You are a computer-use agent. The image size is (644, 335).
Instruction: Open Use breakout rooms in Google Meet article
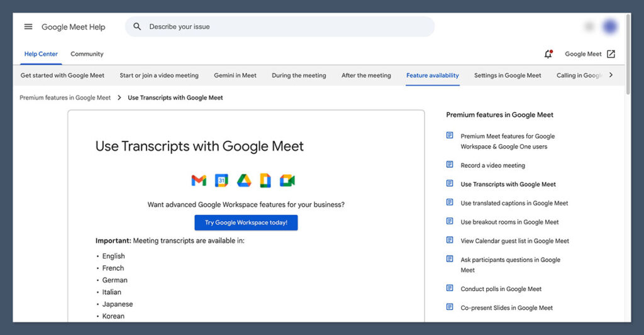coord(509,222)
